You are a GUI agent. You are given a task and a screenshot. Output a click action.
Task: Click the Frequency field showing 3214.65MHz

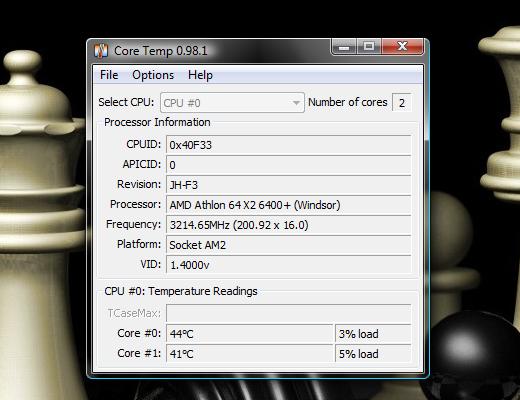(x=289, y=225)
